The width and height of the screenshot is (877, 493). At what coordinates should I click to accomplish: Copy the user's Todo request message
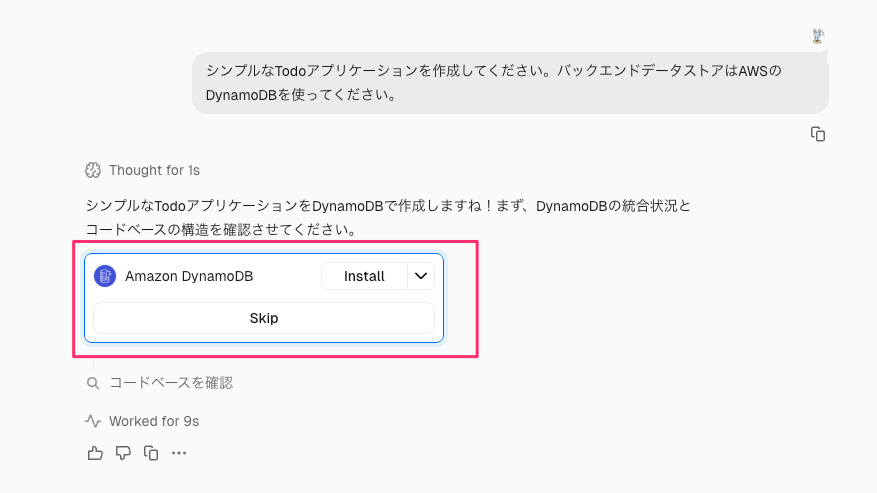pyautogui.click(x=818, y=134)
